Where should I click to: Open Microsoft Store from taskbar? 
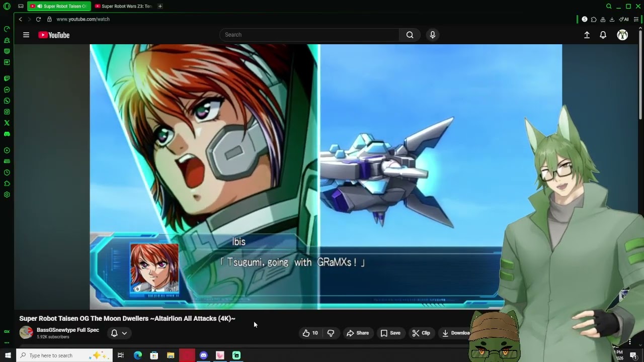154,355
